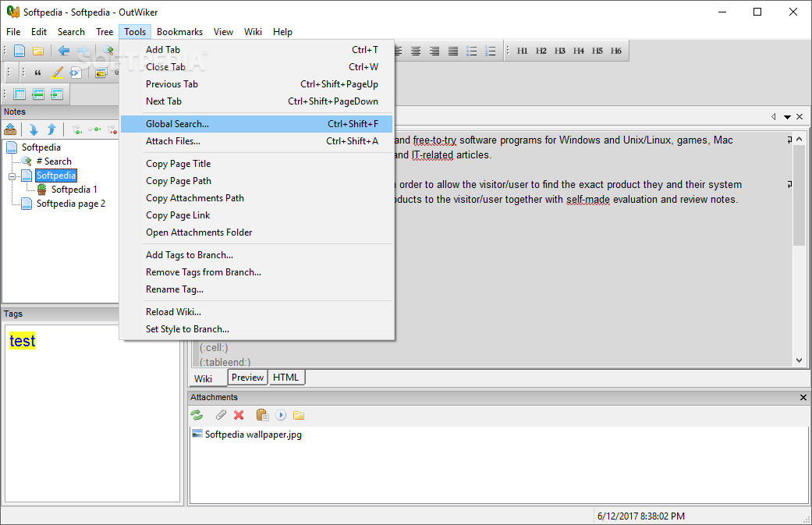
Task: Open wiki with the yellow folder icon
Action: click(x=37, y=51)
